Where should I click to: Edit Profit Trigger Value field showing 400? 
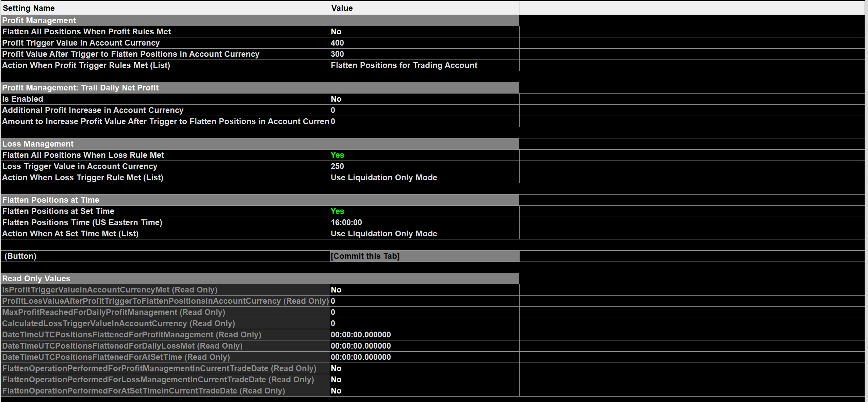(424, 43)
